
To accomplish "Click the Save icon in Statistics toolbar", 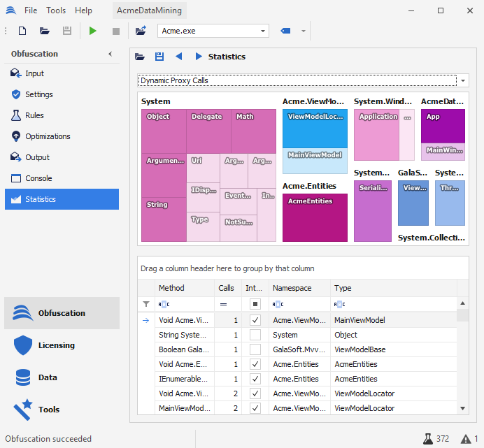I will [159, 57].
